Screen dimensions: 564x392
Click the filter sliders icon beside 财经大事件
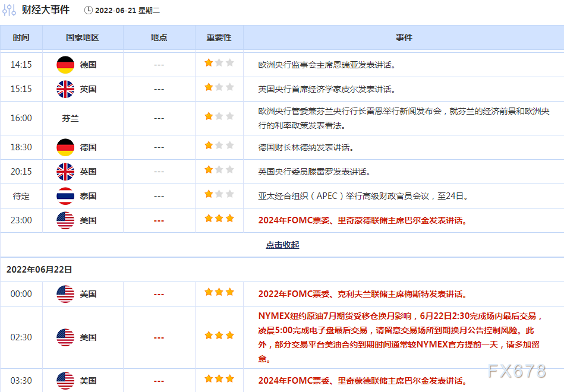coord(9,10)
